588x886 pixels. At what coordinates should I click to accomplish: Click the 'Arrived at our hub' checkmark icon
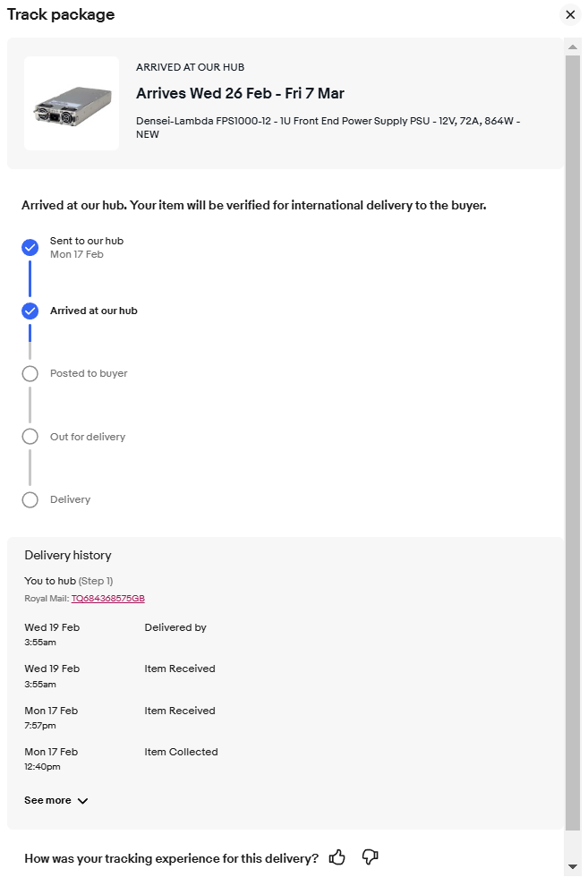coord(30,311)
